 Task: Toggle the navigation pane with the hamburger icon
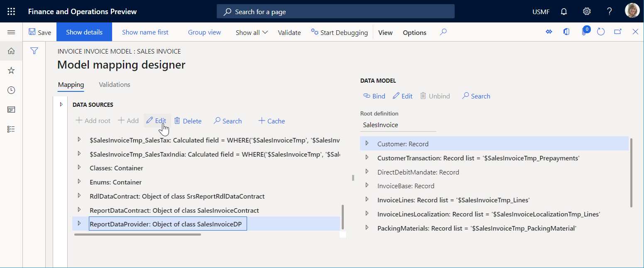point(11,32)
